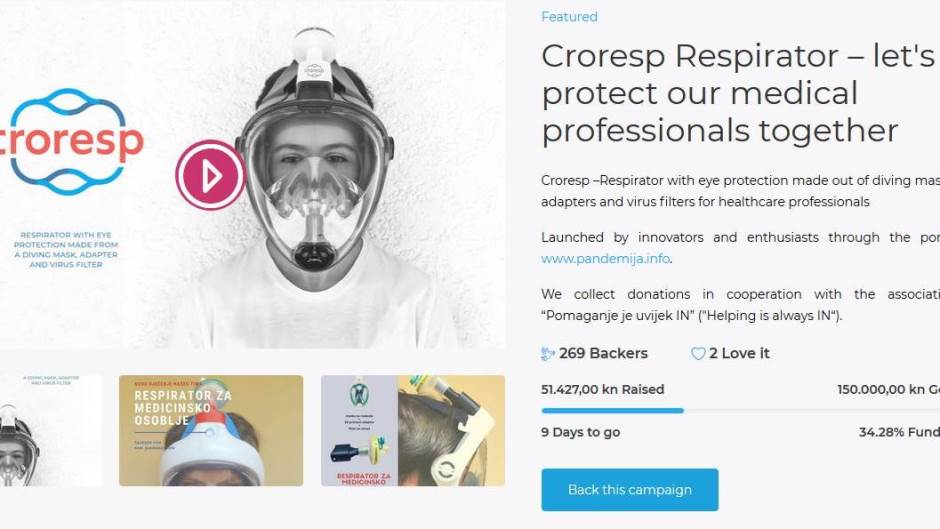Click the blue funding progress bar
This screenshot has width=940, height=529.
(x=612, y=410)
